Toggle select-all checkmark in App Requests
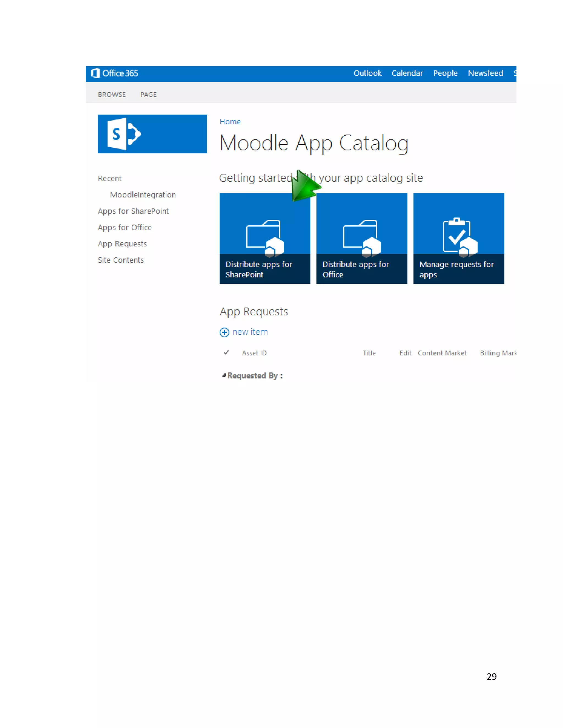The image size is (563, 728). point(226,353)
